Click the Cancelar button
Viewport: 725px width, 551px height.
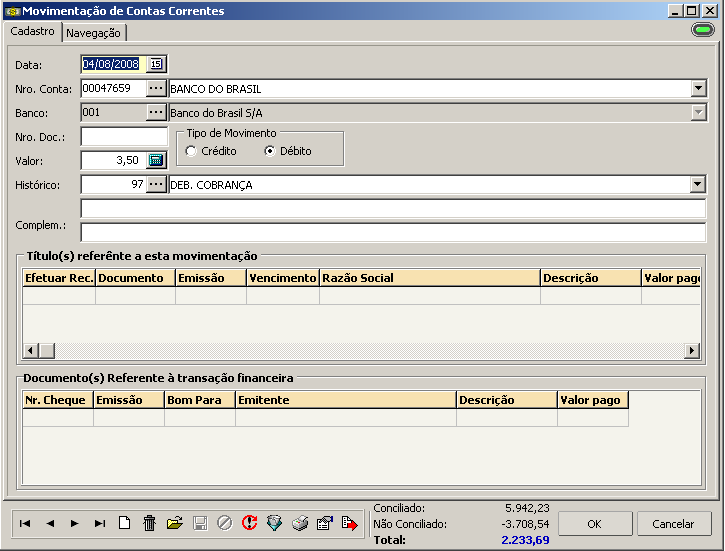673,524
